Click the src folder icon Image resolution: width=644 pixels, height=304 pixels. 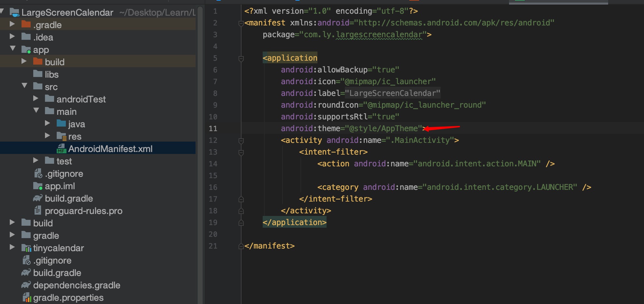pos(38,86)
